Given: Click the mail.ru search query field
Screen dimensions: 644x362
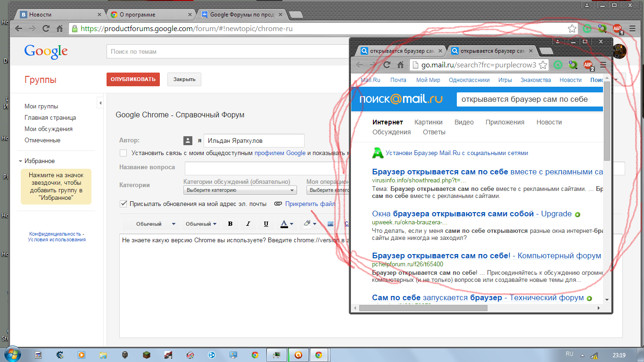Looking at the screenshot, I should (529, 99).
